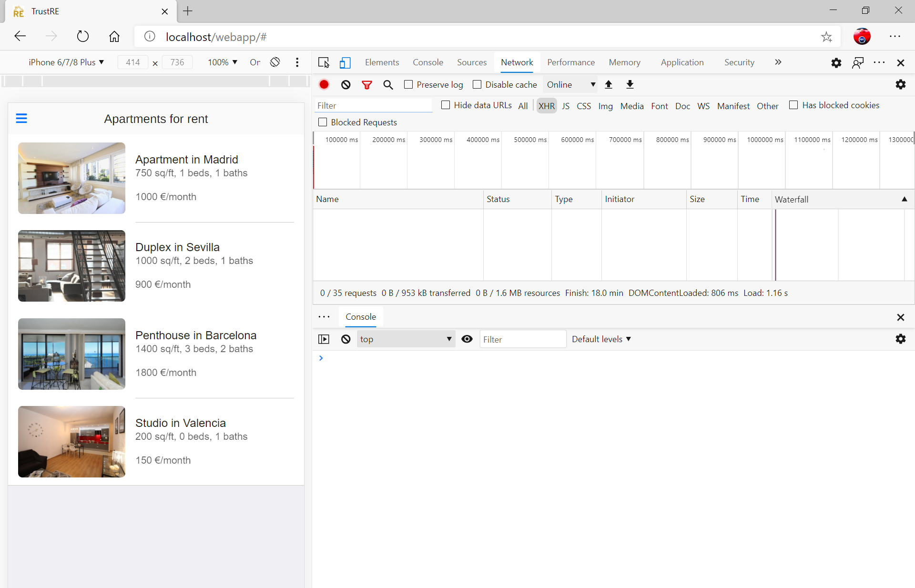Click the rotate device orientation icon
The width and height of the screenshot is (915, 588).
pos(275,62)
